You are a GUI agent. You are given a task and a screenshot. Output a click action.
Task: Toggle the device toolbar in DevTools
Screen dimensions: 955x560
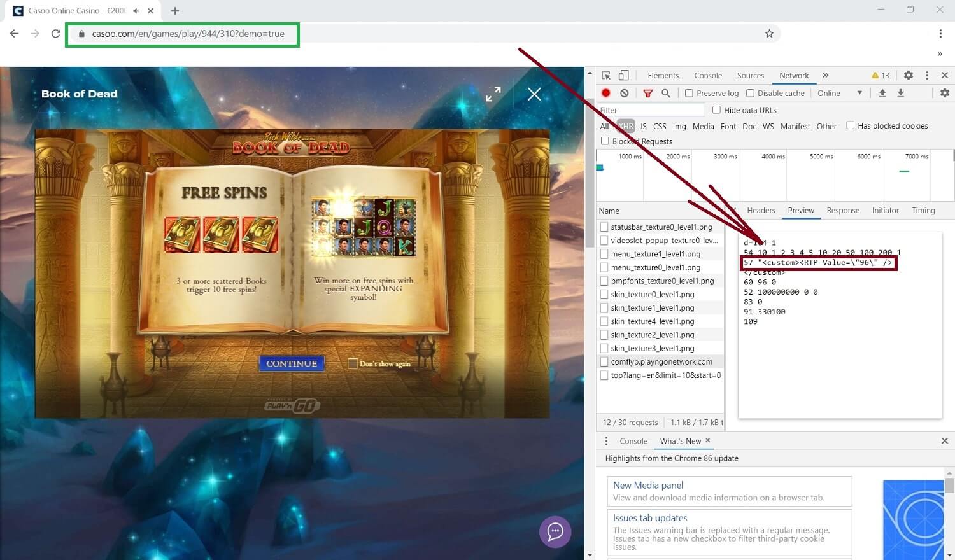[624, 75]
